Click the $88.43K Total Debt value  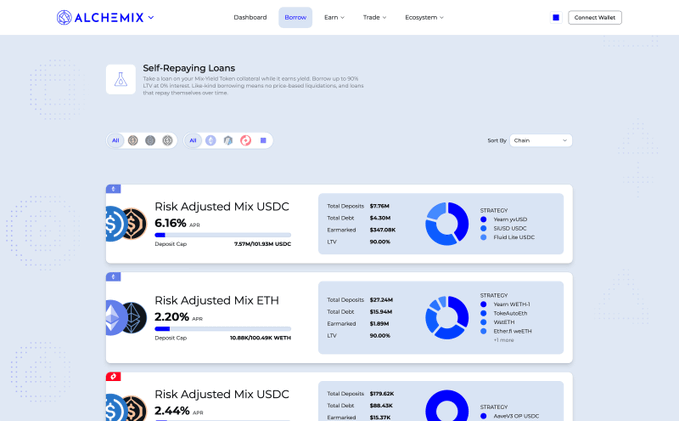tap(381, 406)
